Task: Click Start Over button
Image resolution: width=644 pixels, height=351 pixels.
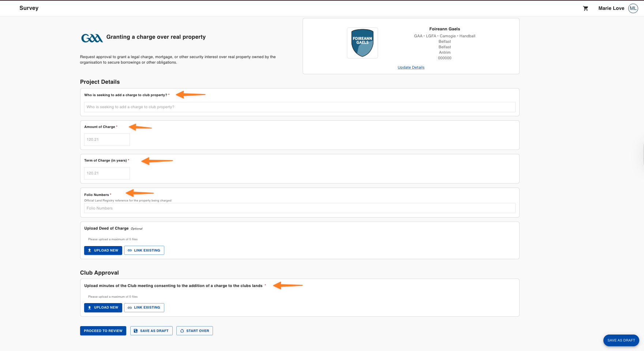Action: click(195, 331)
